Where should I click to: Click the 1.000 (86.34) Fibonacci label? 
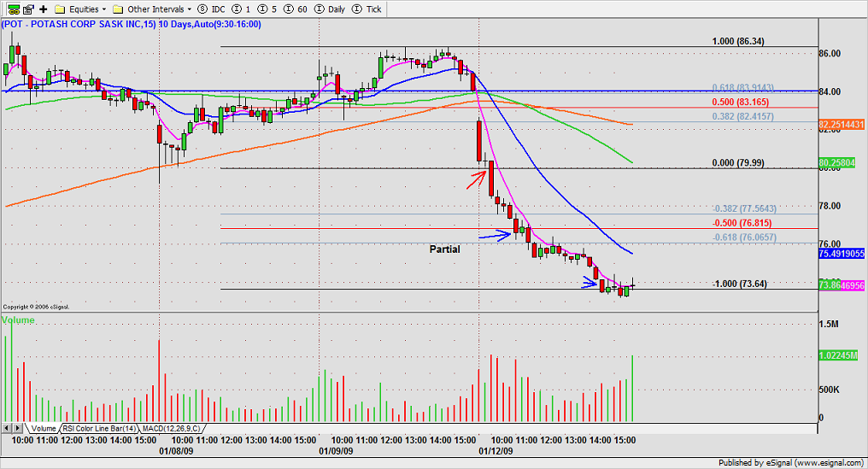tap(738, 41)
